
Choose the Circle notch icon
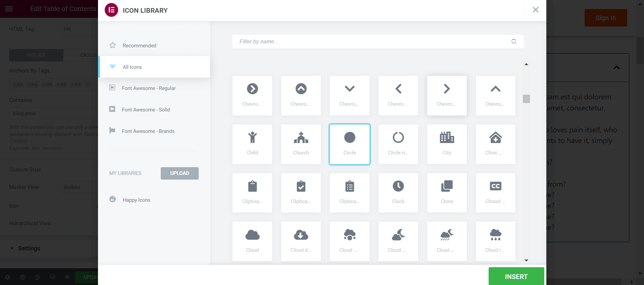pos(398,144)
